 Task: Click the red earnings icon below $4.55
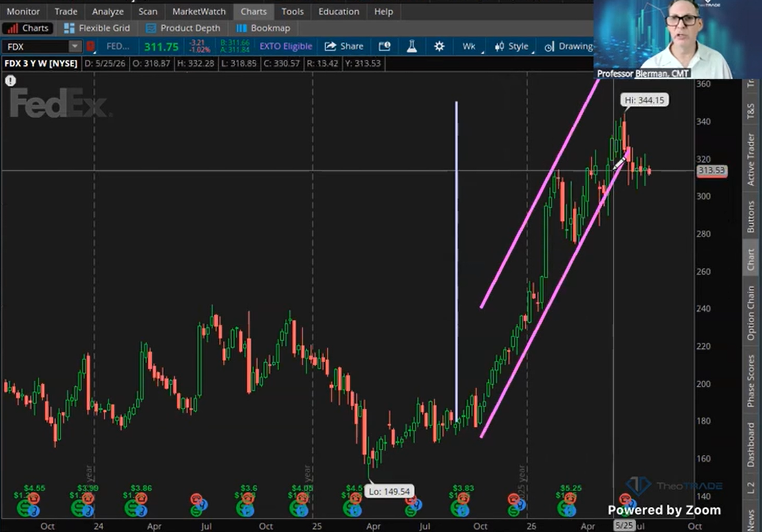coord(34,499)
